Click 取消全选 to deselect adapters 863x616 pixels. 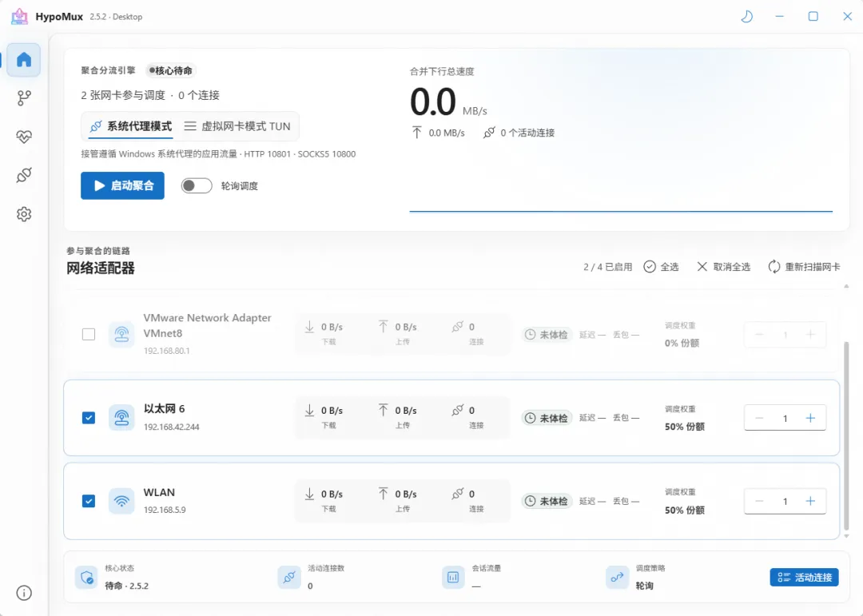(723, 266)
